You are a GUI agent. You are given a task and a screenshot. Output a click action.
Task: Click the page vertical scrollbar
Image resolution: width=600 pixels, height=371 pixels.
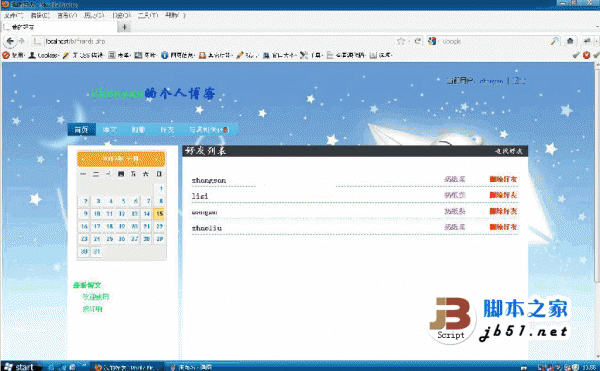pyautogui.click(x=597, y=176)
